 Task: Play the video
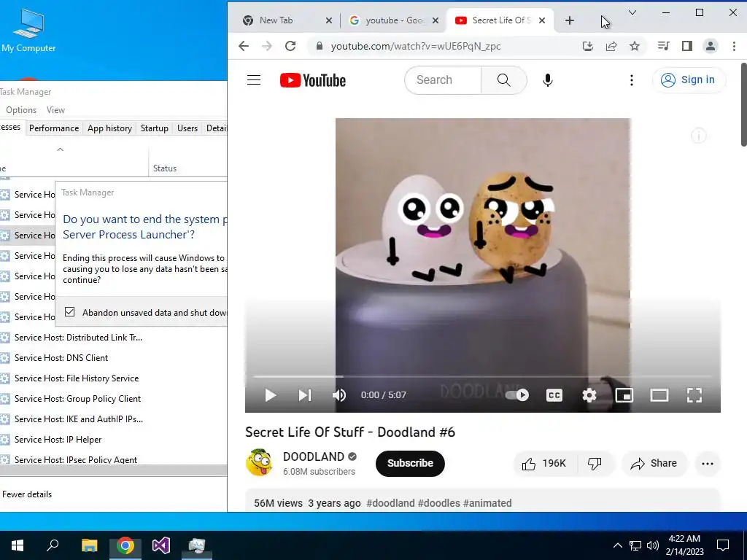(270, 395)
